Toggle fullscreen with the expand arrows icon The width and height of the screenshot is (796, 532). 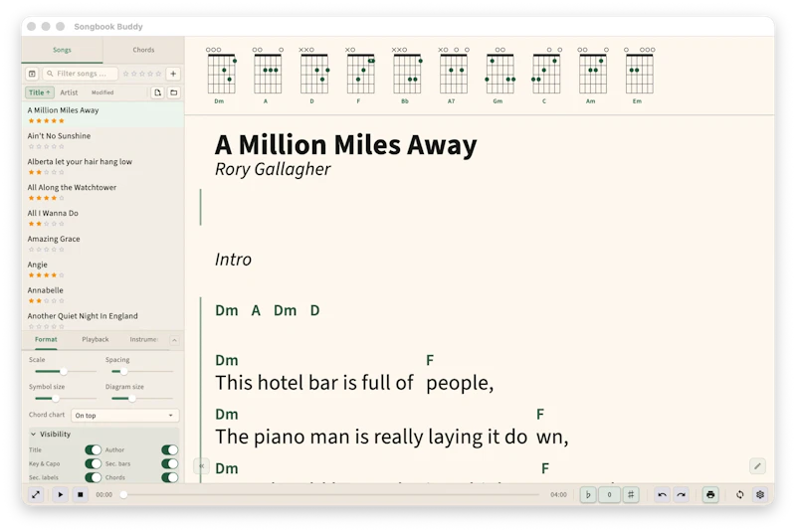36,494
